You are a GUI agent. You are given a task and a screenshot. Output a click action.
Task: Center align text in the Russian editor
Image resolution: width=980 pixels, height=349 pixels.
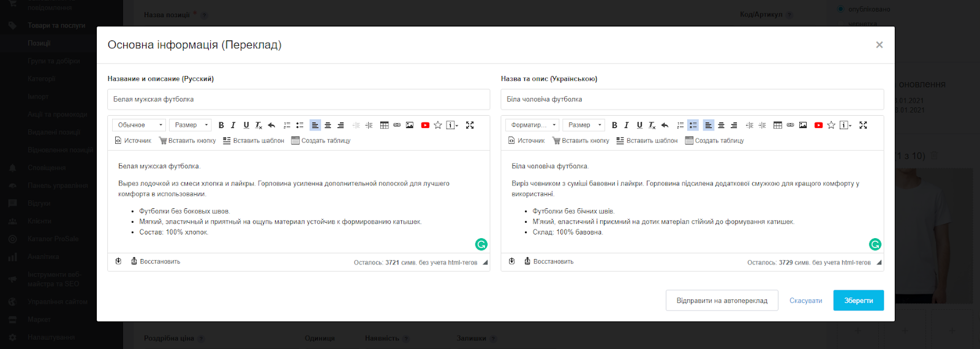(328, 125)
